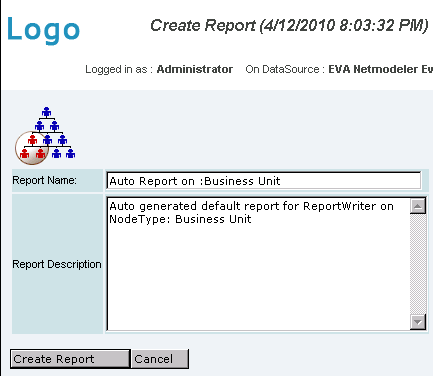Click the description box scroll up arrow

tap(418, 206)
